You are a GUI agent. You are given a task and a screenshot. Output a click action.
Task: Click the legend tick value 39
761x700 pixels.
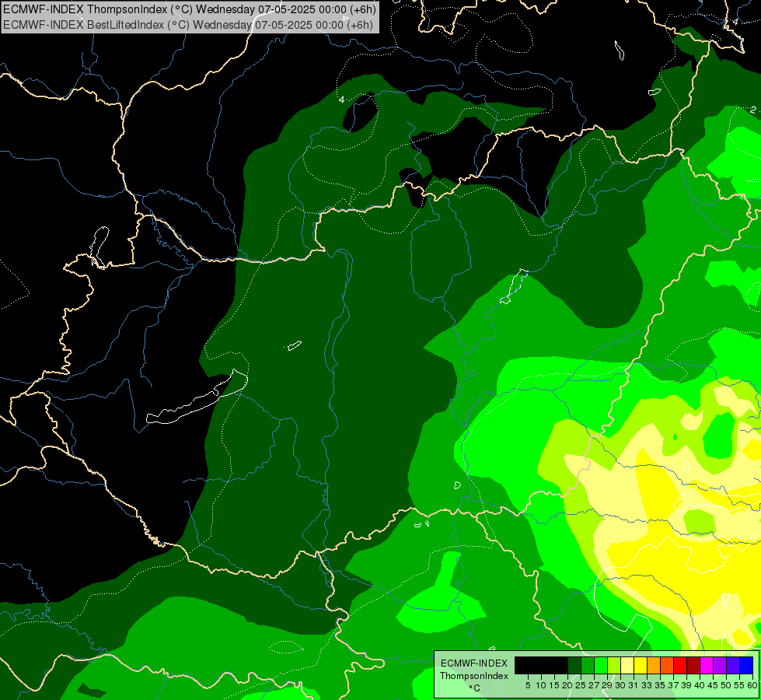click(686, 685)
